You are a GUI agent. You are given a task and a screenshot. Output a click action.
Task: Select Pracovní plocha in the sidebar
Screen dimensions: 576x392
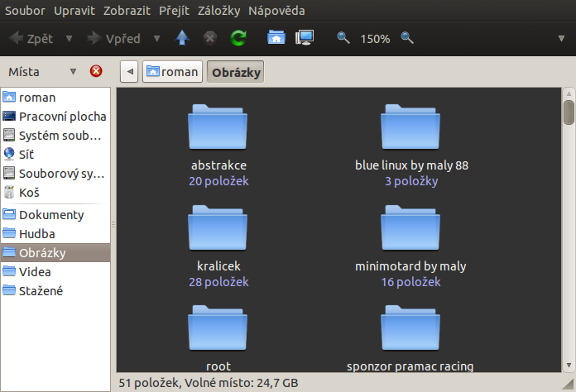55,117
